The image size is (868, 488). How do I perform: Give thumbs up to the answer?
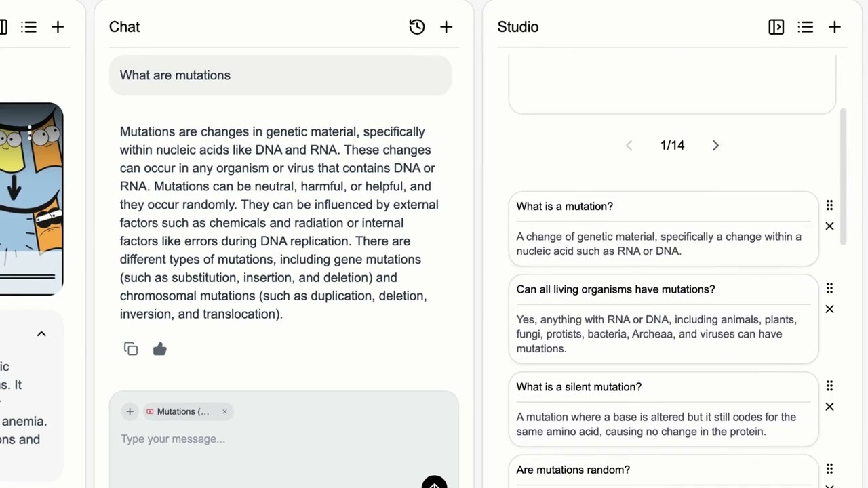(160, 349)
